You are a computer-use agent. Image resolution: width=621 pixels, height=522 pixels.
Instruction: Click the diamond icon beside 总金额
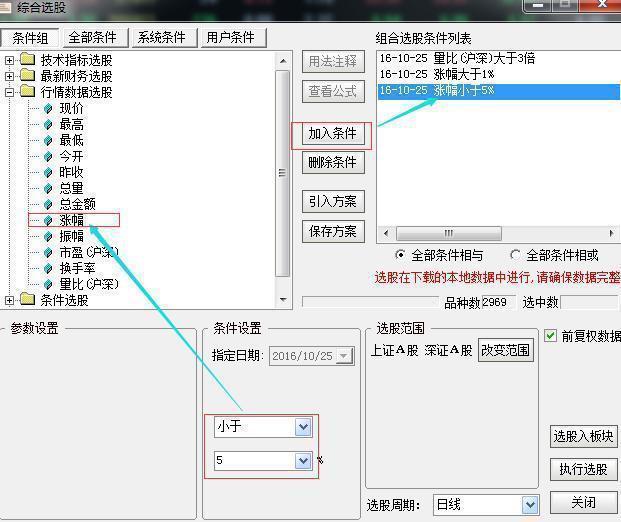pos(47,204)
